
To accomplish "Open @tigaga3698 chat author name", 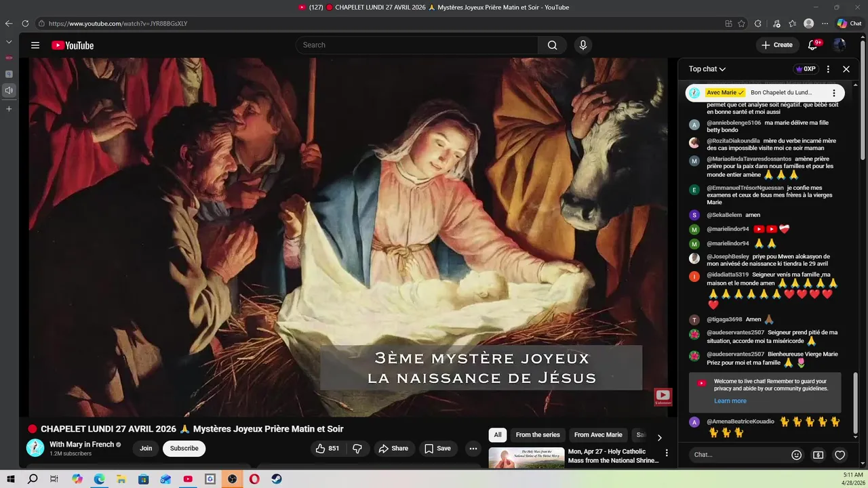I will (724, 319).
